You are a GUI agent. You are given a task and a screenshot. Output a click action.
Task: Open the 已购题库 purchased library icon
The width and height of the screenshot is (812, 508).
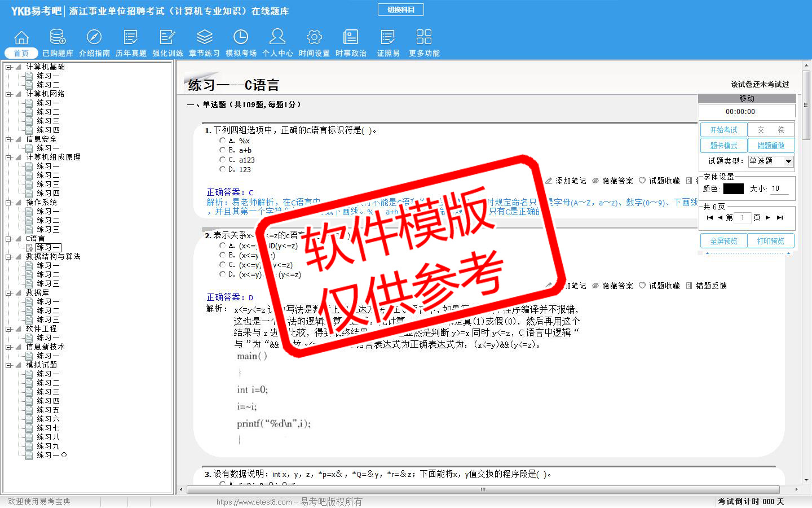coord(58,38)
